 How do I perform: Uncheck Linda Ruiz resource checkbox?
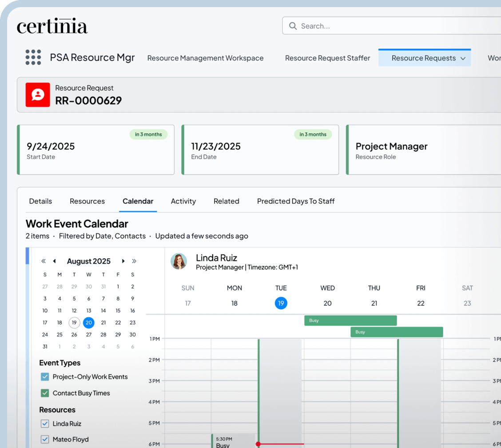click(45, 424)
